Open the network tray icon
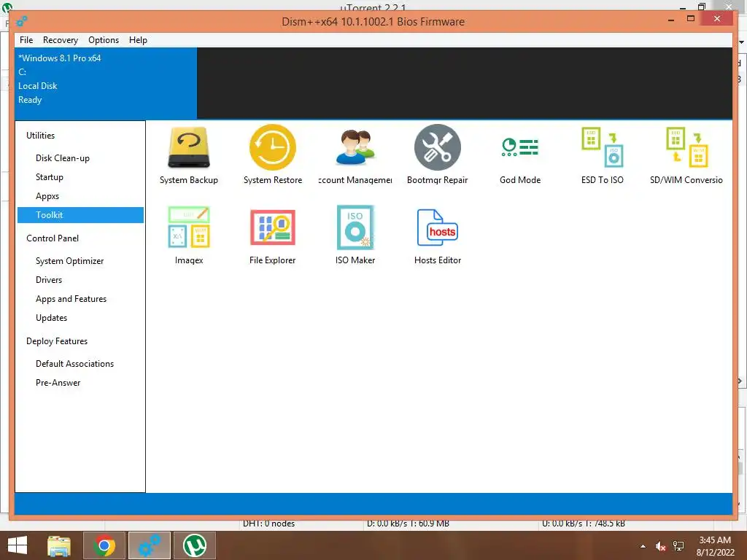The width and height of the screenshot is (747, 560). (678, 547)
